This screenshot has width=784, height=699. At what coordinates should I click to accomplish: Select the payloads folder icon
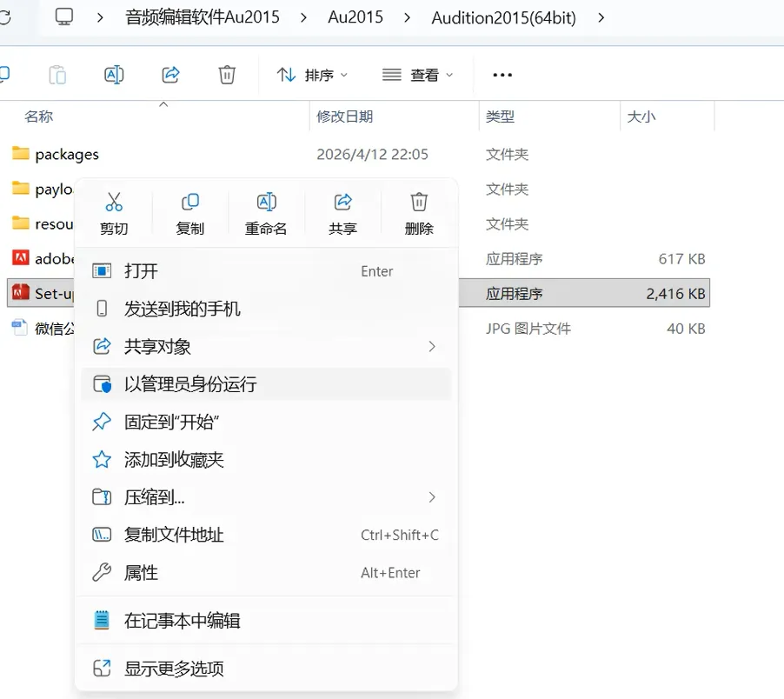[21, 188]
